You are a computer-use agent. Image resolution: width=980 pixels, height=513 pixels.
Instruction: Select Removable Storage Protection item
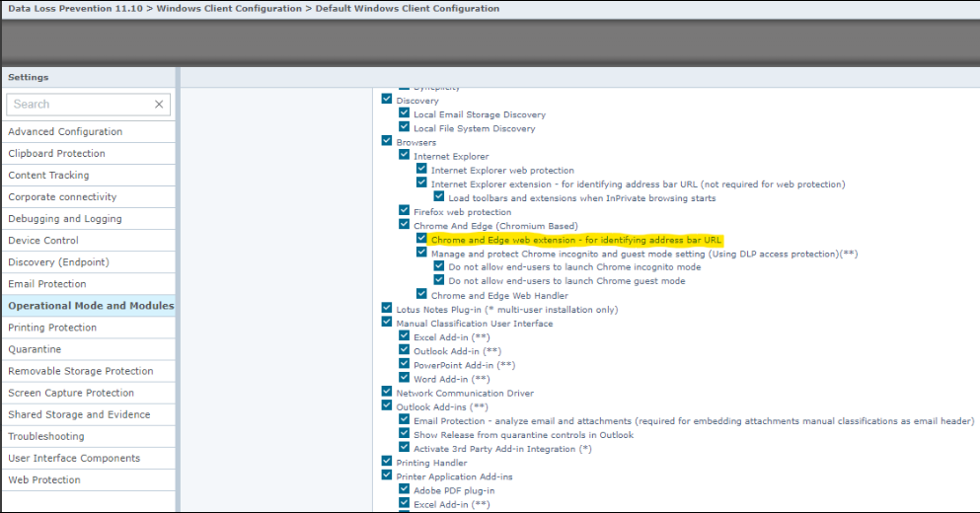pos(81,371)
